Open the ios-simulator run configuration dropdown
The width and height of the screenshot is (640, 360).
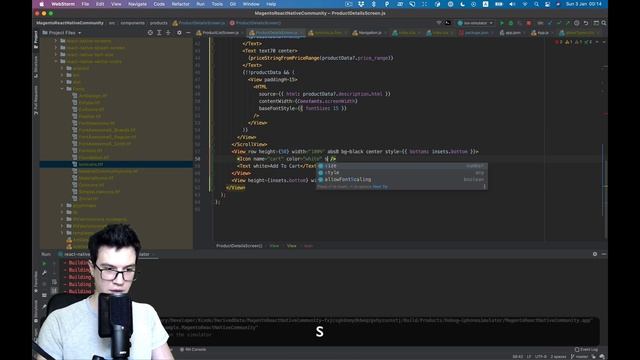475,23
